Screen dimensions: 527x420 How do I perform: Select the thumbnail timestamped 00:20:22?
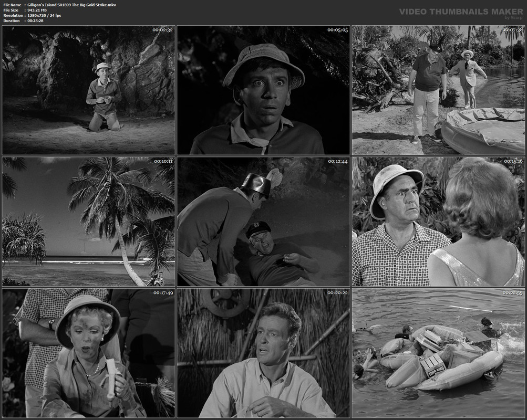click(x=264, y=353)
